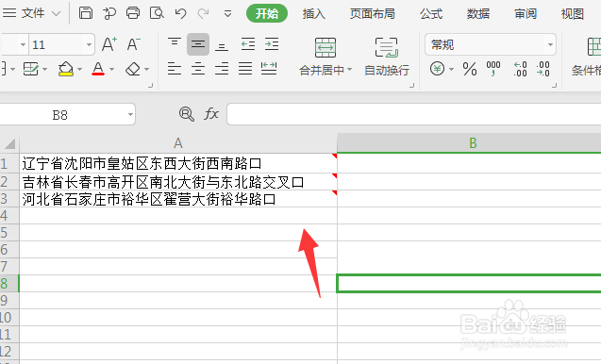Select row 8 header

coord(9,284)
